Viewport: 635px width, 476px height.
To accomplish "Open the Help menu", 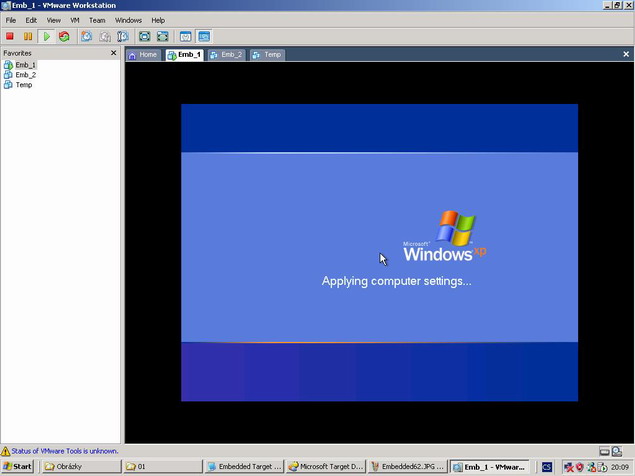I will coord(158,20).
